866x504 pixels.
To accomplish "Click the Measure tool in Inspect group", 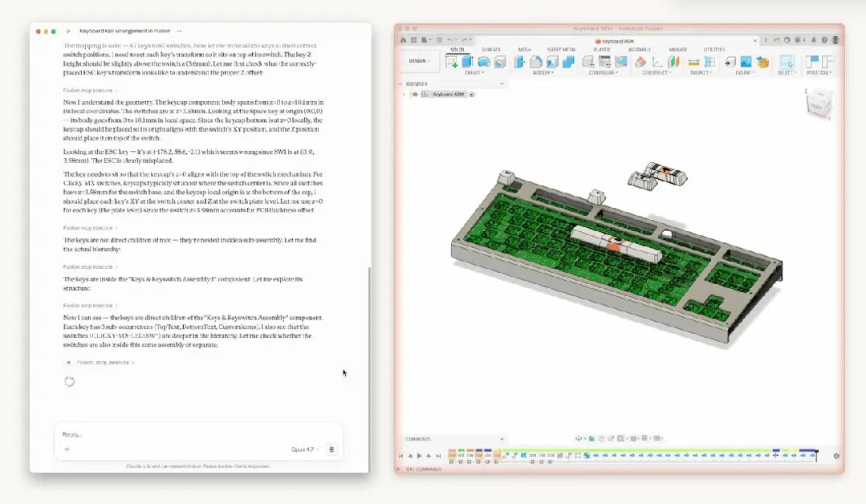I will 693,62.
